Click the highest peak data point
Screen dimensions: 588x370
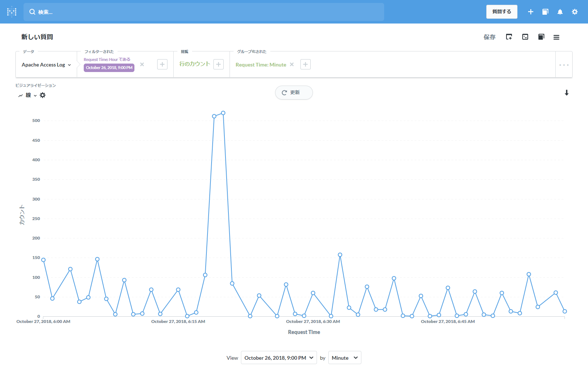click(x=223, y=113)
